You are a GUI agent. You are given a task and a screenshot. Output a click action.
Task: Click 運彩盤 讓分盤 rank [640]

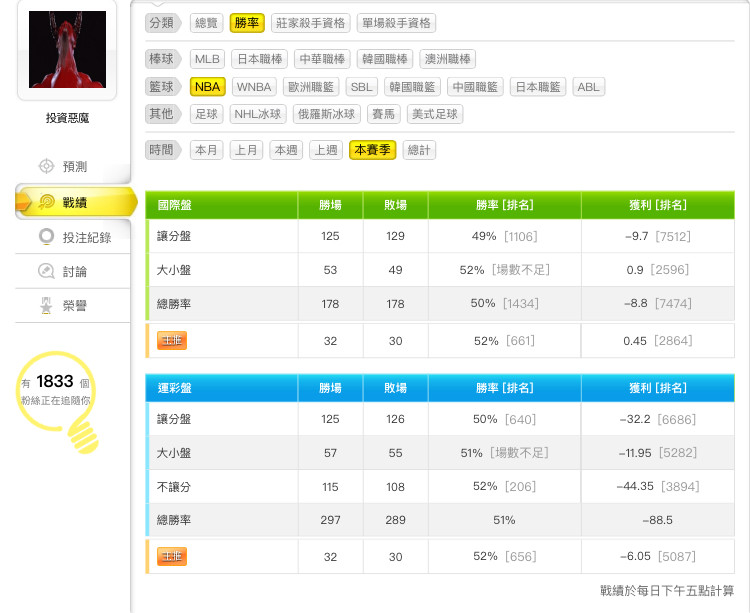pyautogui.click(x=520, y=419)
